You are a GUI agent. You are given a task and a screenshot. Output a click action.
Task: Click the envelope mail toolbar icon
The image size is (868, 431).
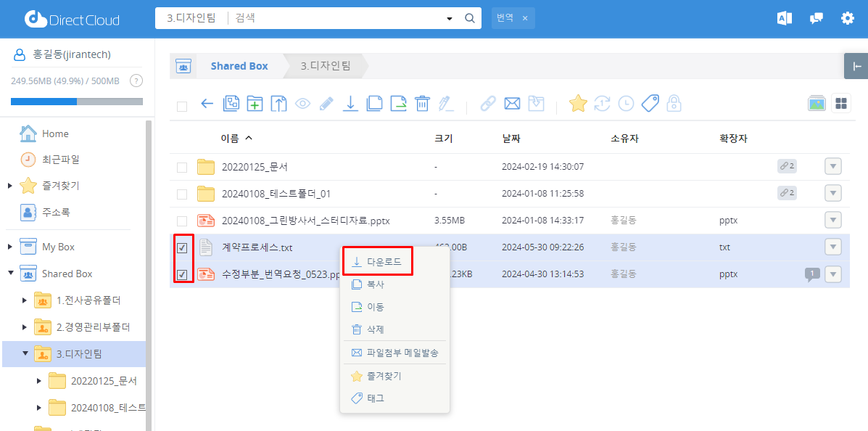[512, 104]
